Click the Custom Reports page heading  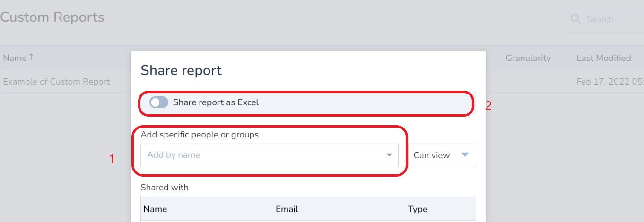click(52, 17)
